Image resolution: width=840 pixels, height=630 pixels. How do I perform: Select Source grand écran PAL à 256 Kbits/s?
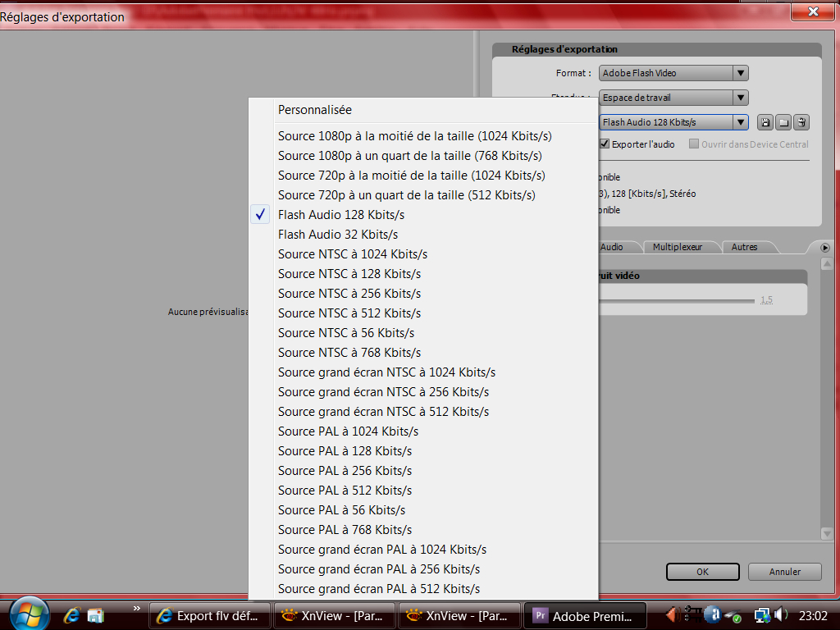pos(423,569)
